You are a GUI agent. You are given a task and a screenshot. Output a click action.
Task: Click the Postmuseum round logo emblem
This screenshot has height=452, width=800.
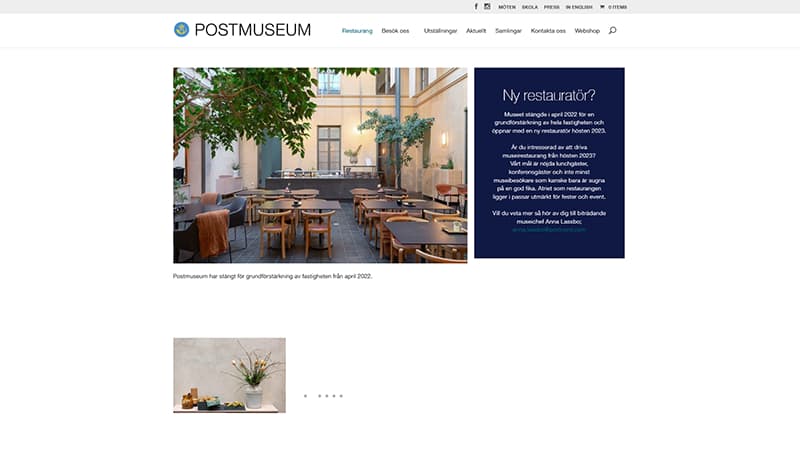(x=181, y=30)
